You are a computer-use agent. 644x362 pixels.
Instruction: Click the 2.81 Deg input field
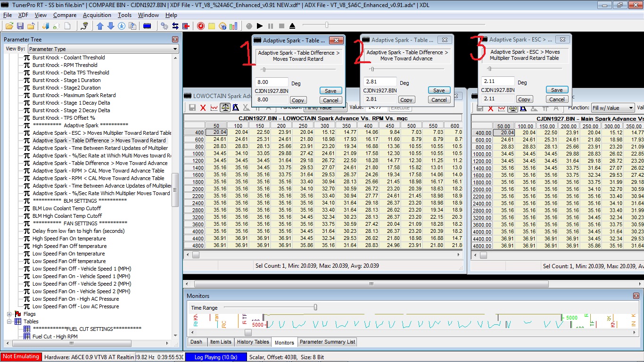point(380,82)
